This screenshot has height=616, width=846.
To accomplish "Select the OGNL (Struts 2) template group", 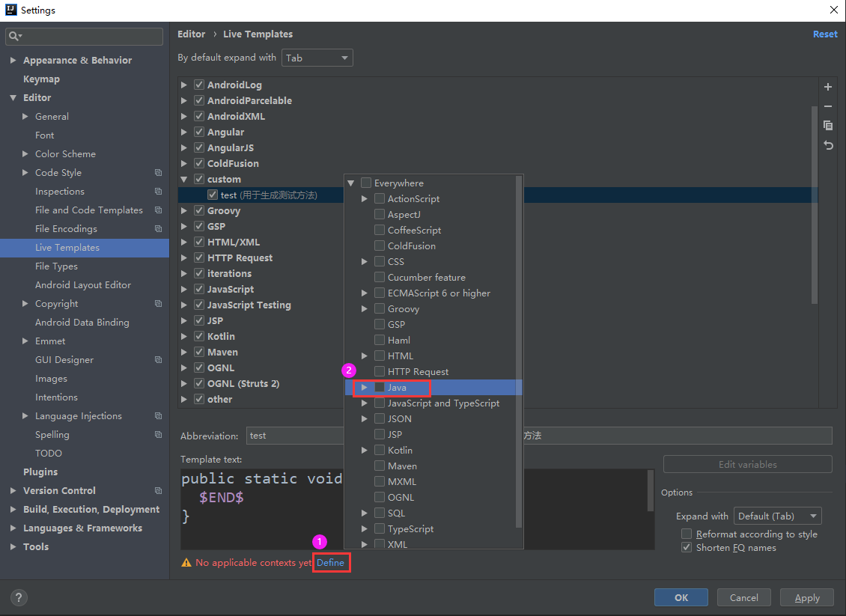I will click(243, 383).
